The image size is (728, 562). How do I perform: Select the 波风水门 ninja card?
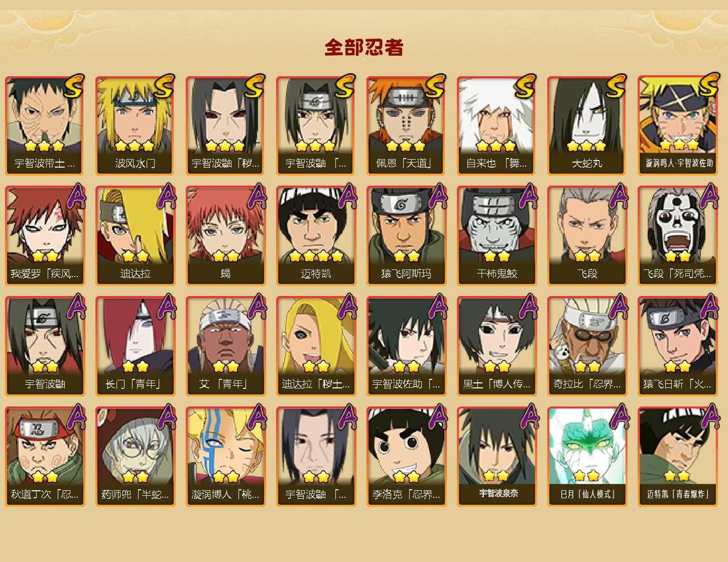pyautogui.click(x=135, y=125)
